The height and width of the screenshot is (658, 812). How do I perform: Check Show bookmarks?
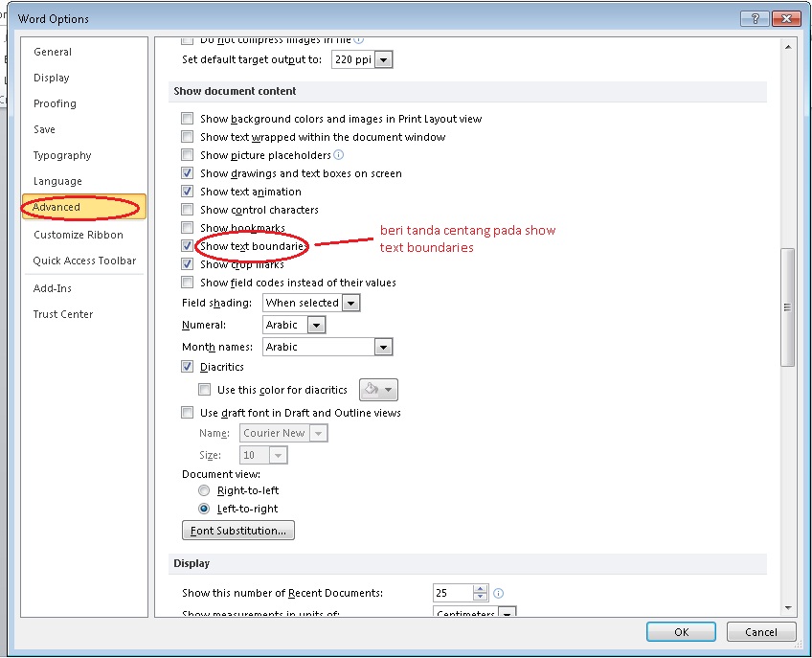pos(187,227)
